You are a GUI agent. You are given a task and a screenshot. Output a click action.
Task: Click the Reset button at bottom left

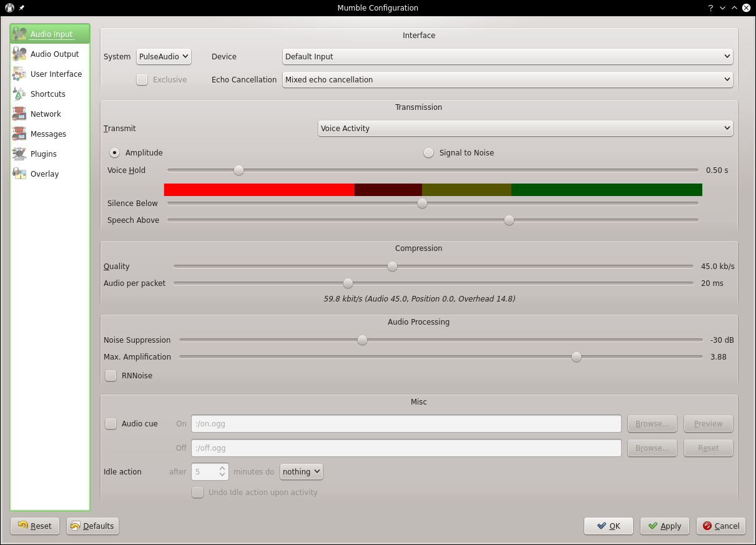pos(35,526)
